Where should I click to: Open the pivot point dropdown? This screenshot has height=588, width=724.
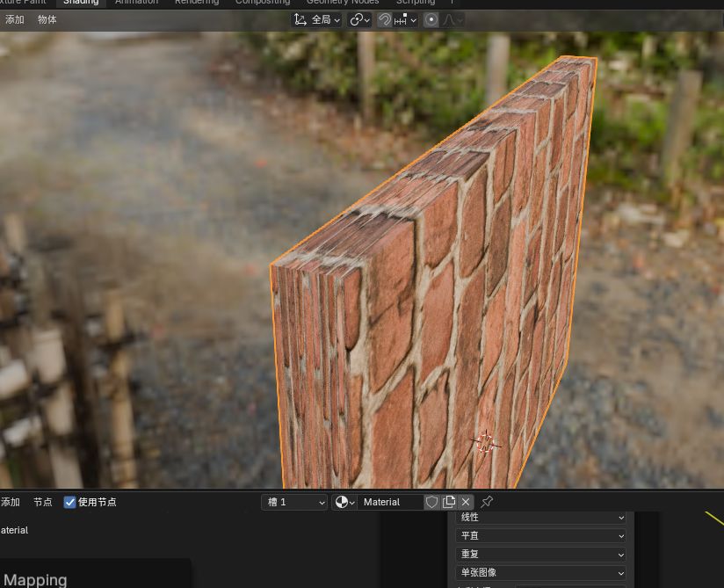click(359, 20)
